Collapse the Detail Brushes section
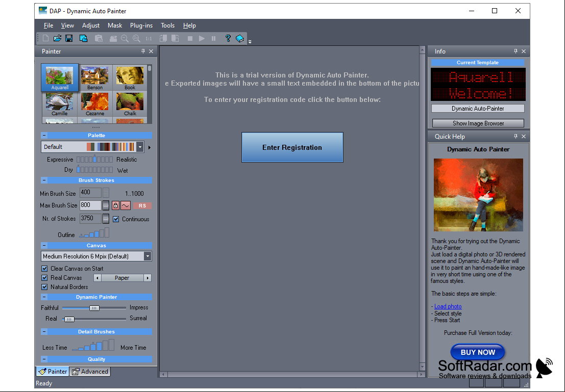The width and height of the screenshot is (565, 392). [44, 331]
